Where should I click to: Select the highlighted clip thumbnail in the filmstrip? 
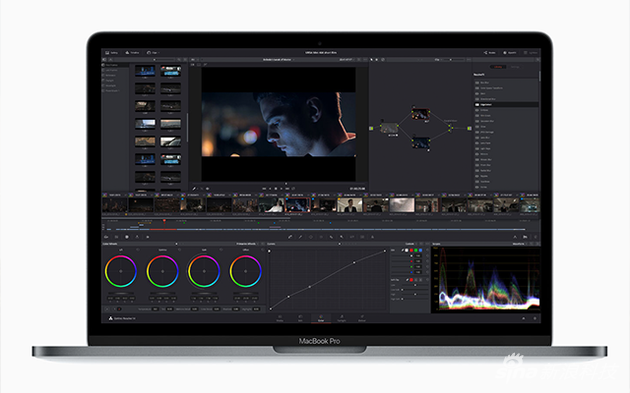click(x=297, y=205)
